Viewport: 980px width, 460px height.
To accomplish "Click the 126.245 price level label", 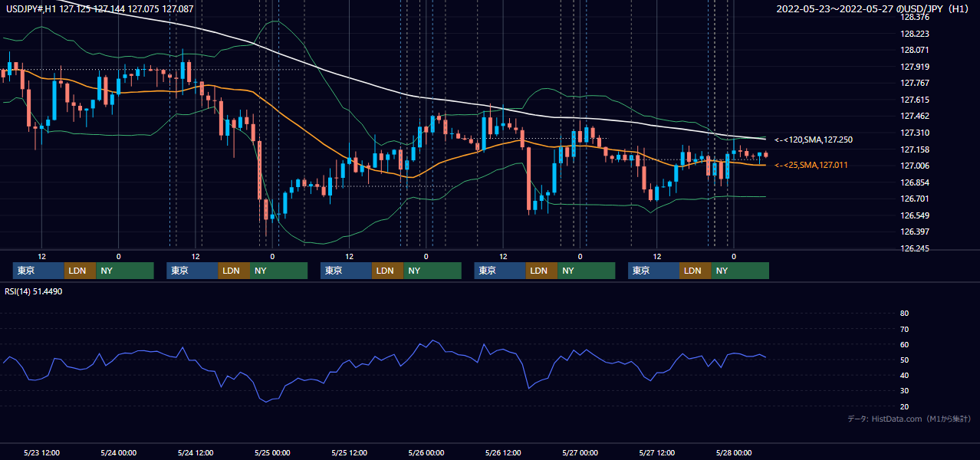I will pos(915,248).
